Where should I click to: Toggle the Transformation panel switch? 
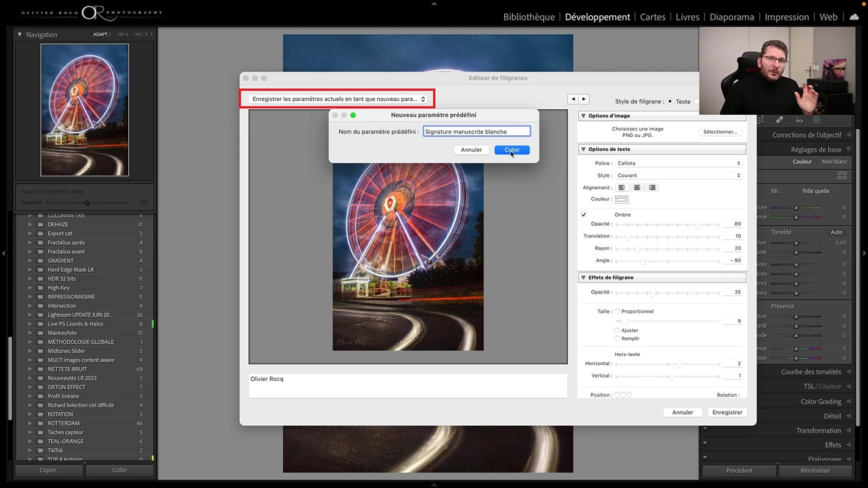click(x=705, y=428)
